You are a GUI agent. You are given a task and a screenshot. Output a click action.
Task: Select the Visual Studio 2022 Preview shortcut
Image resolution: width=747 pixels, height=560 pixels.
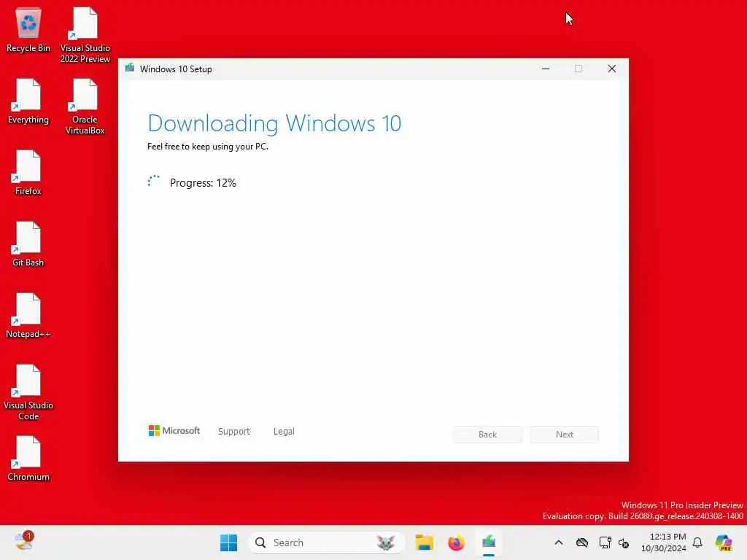[85, 35]
